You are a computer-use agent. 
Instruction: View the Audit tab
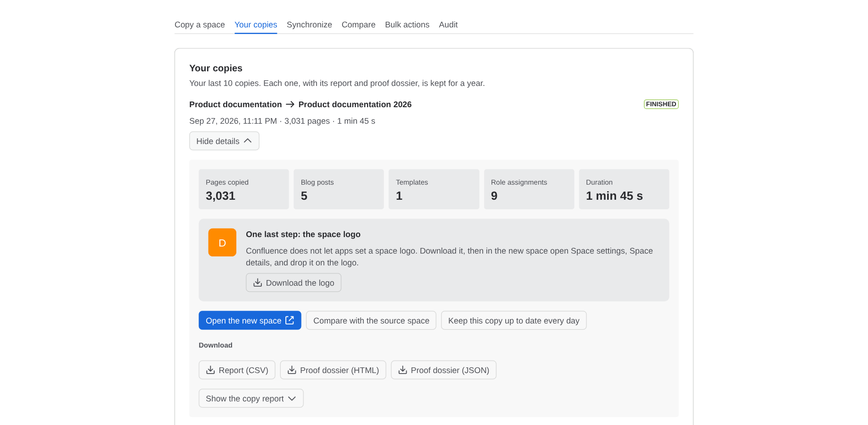(x=448, y=25)
